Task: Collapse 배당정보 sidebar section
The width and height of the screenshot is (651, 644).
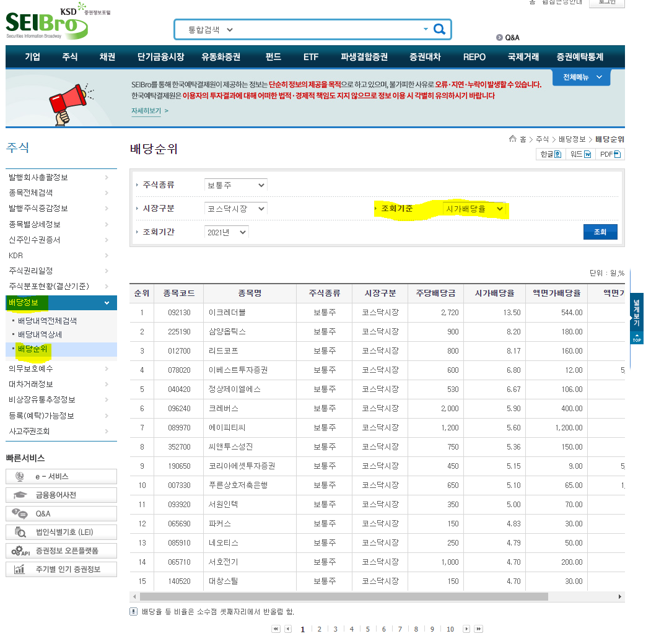Action: [x=61, y=303]
